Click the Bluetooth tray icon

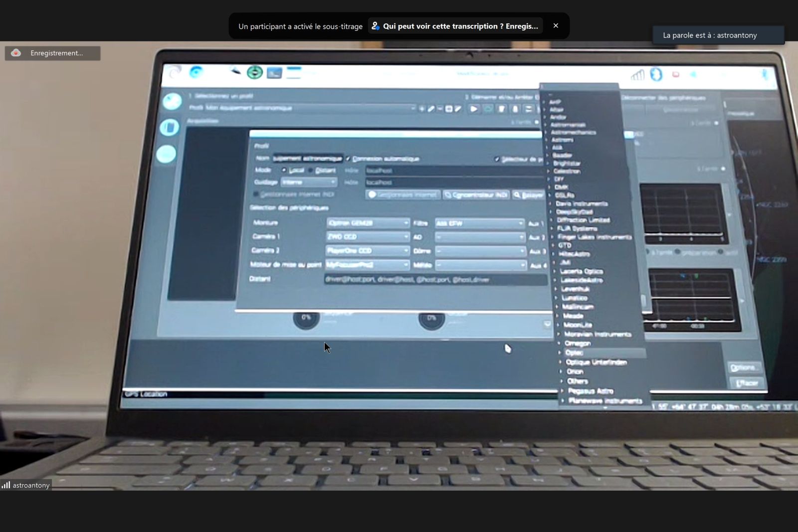tap(656, 75)
